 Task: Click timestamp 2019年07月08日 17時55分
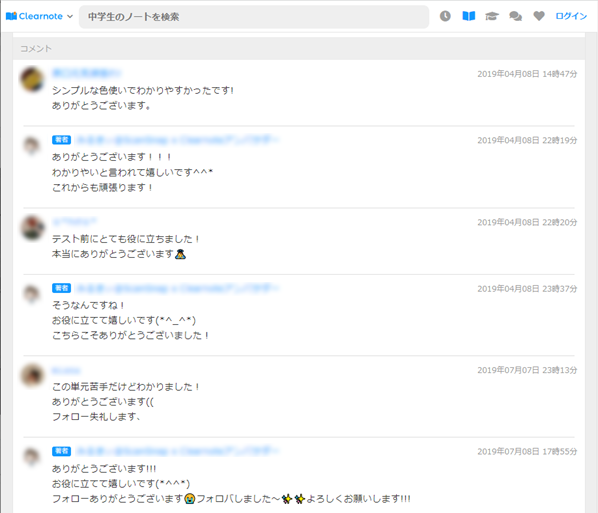(x=527, y=452)
